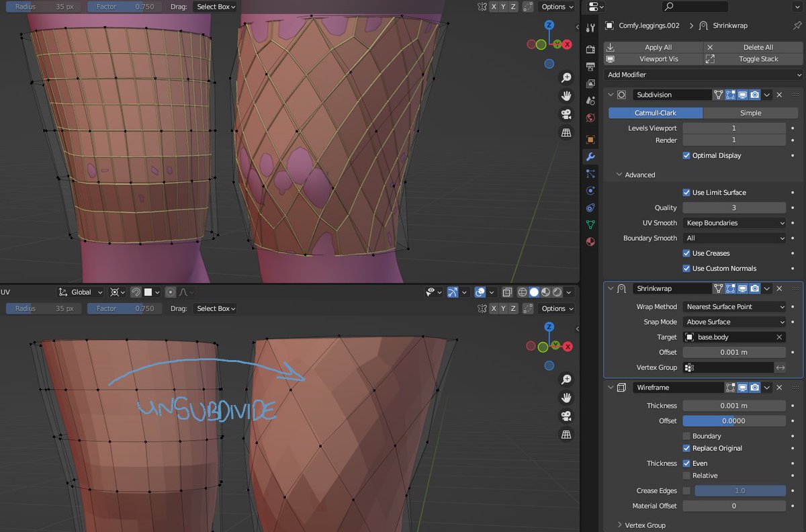The width and height of the screenshot is (806, 532).
Task: Pin the properties editor context
Action: tap(797, 26)
